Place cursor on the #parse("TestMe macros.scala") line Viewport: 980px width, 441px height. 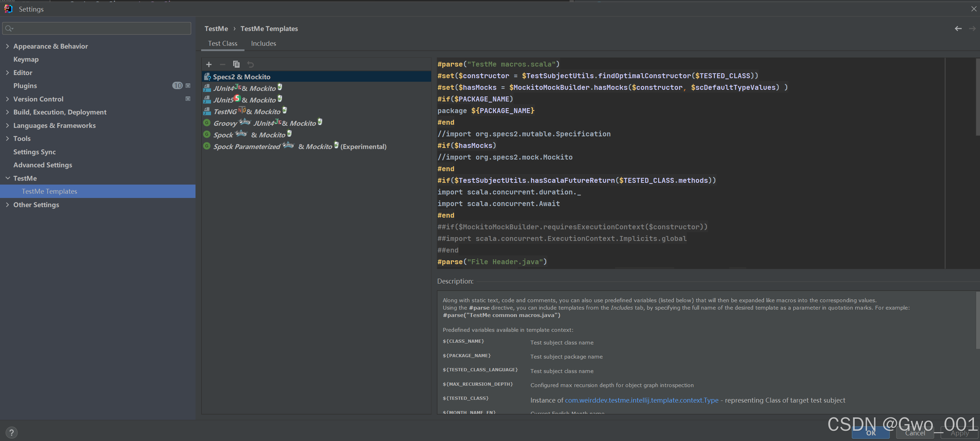point(498,64)
